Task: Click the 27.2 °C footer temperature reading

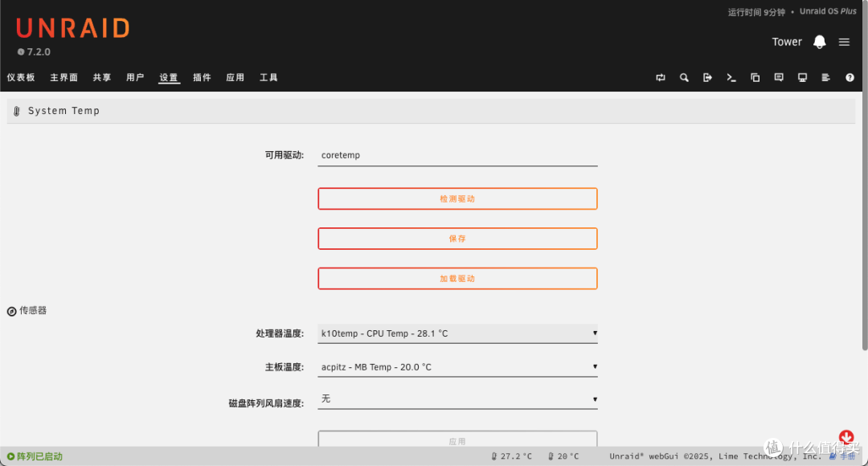Action: click(x=511, y=456)
